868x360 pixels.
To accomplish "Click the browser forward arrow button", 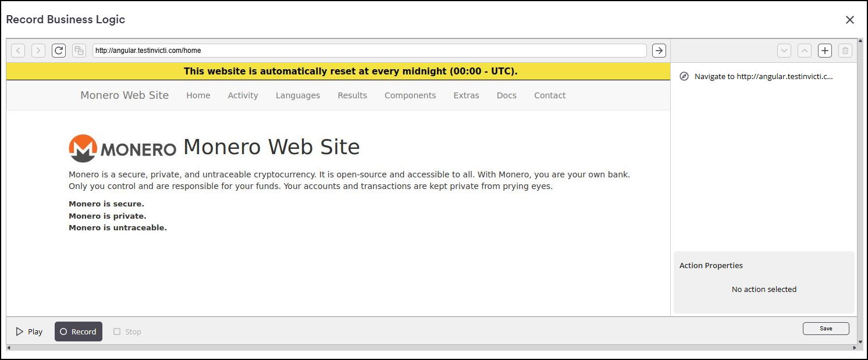I will (x=38, y=51).
